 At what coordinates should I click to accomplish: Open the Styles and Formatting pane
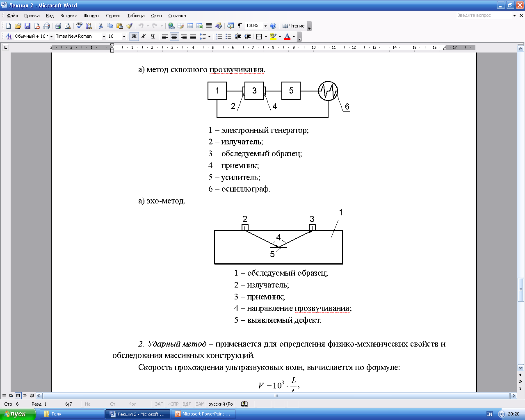pos(8,37)
